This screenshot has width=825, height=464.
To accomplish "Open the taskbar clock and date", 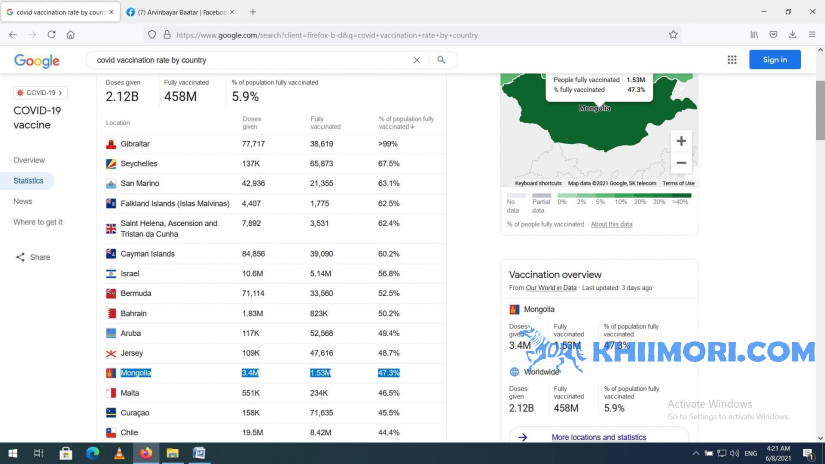I will [x=778, y=453].
